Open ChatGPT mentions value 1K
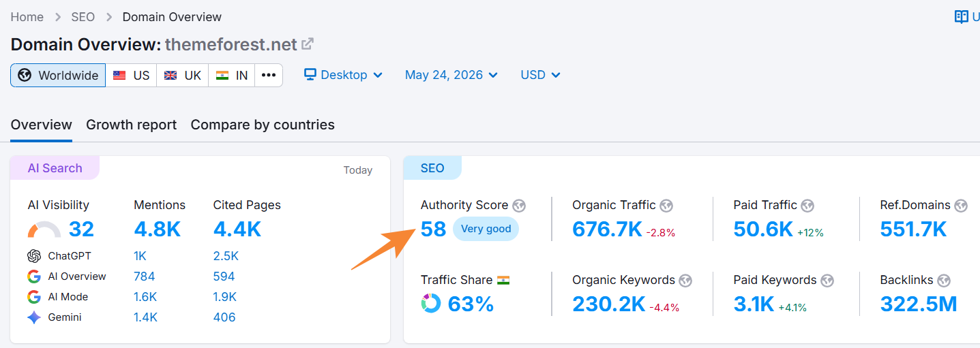 [141, 256]
